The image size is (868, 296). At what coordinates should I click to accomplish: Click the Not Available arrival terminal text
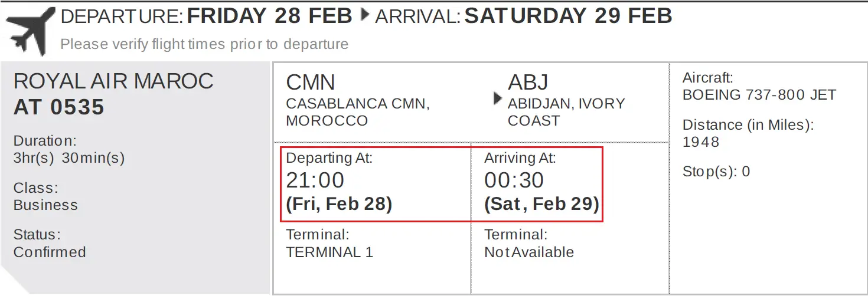[x=529, y=252]
